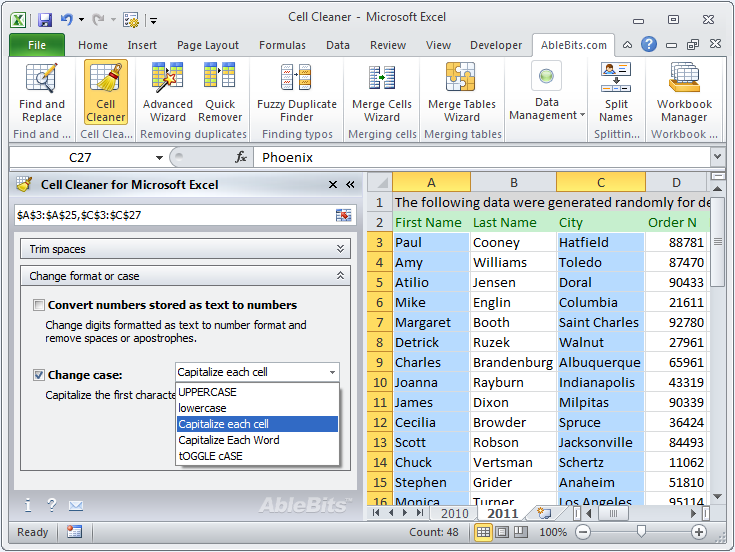
Task: Switch to Normal view in status bar
Action: point(483,532)
